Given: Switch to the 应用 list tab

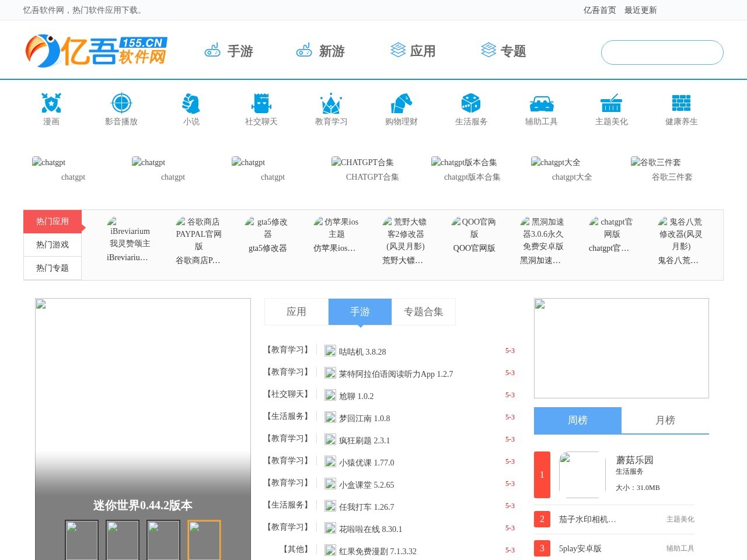Looking at the screenshot, I should coord(296,311).
